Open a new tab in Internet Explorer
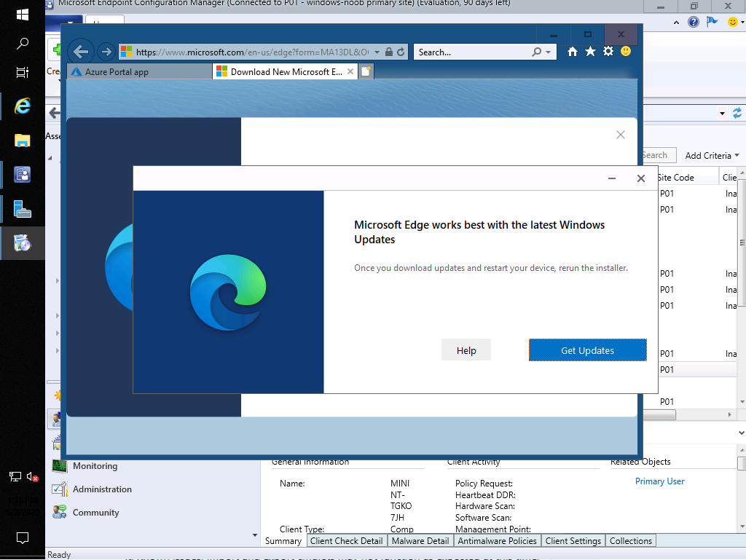The height and width of the screenshot is (560, 746). pos(366,71)
